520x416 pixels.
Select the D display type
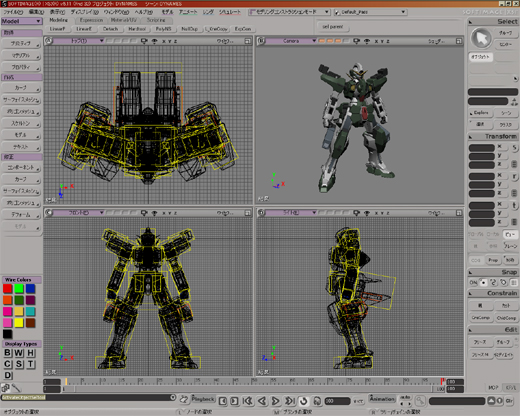point(7,375)
